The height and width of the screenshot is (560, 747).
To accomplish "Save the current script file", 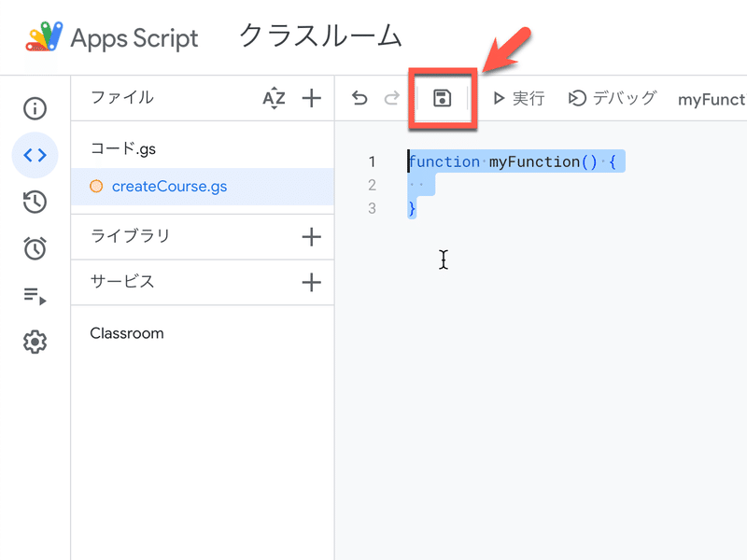I will [x=441, y=98].
